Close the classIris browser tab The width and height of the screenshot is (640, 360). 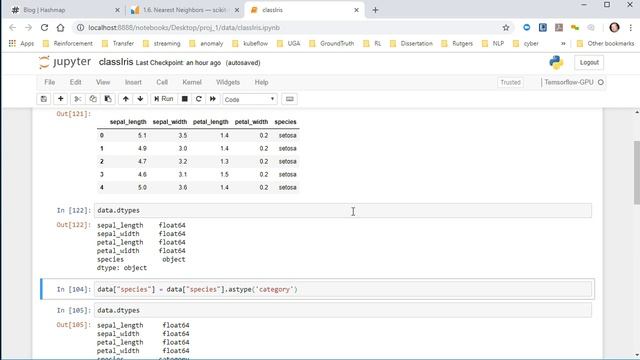356,10
